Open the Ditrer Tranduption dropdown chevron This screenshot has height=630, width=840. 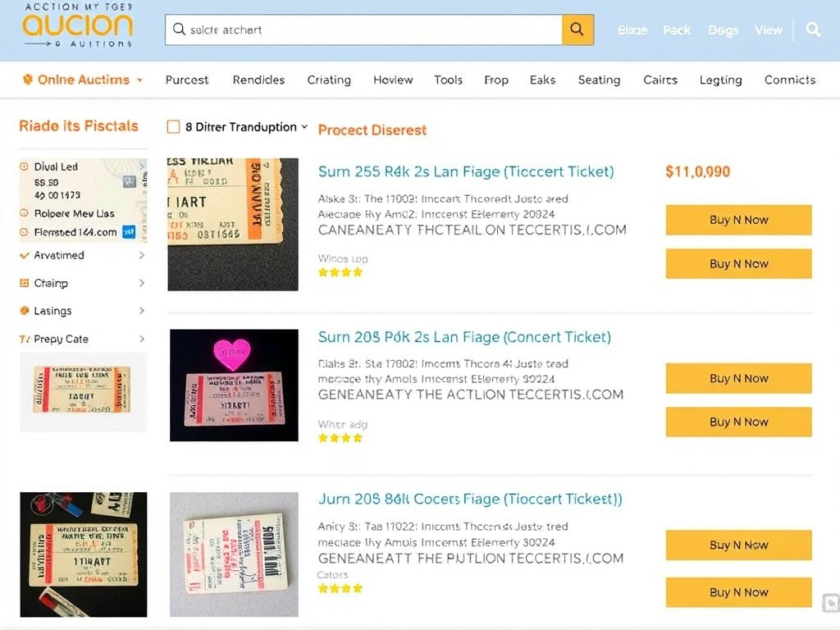[x=304, y=127]
